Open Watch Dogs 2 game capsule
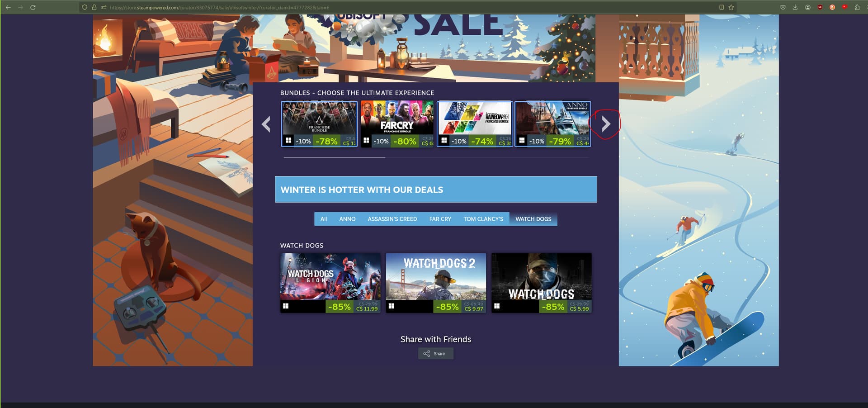Viewport: 868px width, 408px height. (x=436, y=283)
